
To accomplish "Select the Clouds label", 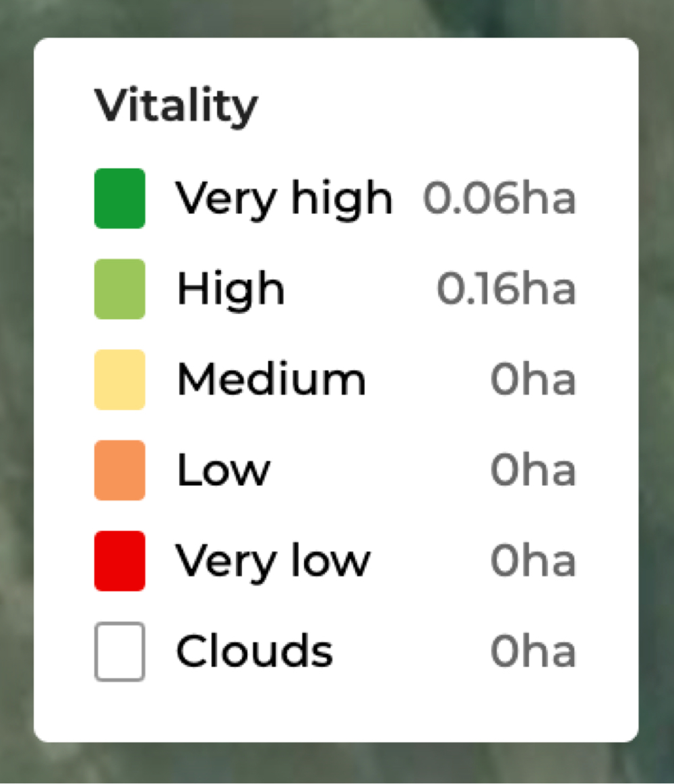I will 255,651.
